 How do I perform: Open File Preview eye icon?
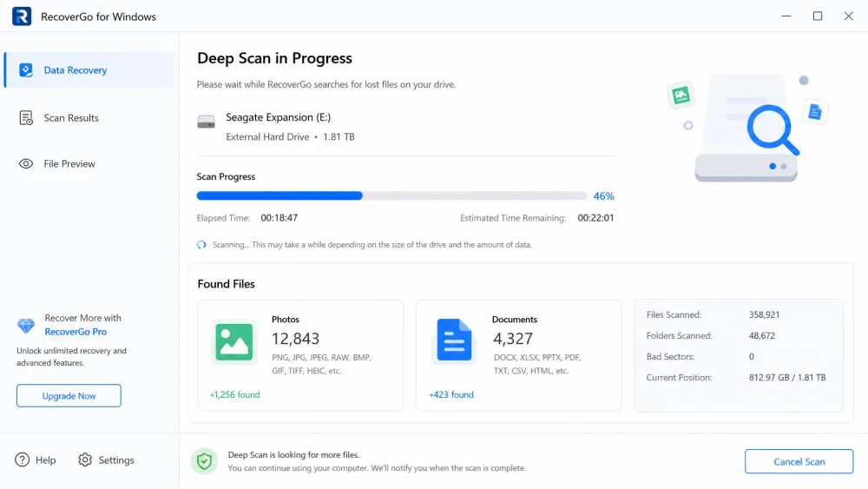pos(26,163)
